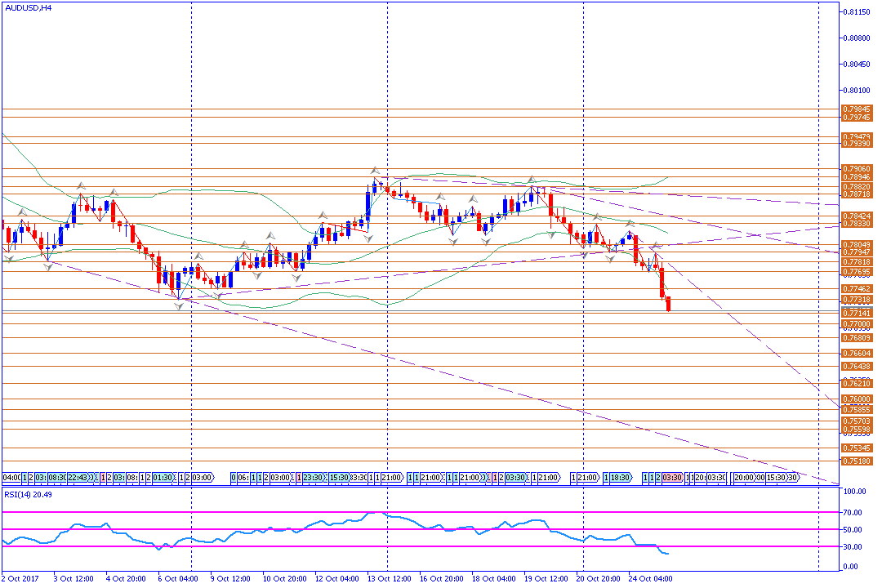Pick the 16 Oct 20:00 axis label
Screen dimensions: 882x588
tap(442, 579)
